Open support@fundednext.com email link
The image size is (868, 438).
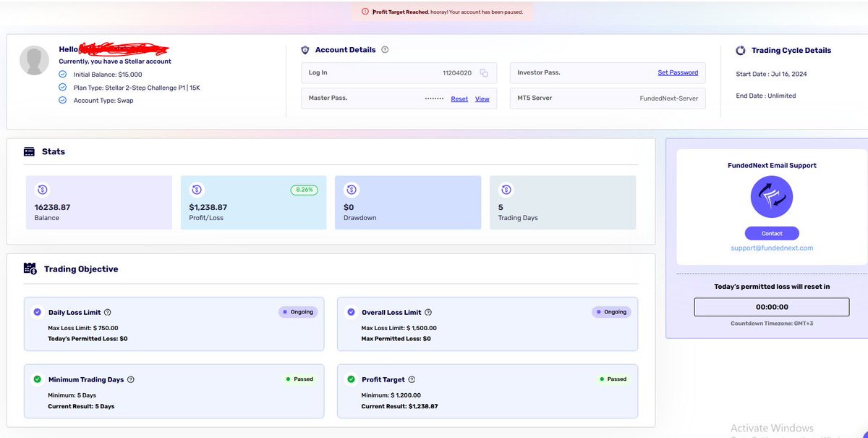(x=772, y=248)
